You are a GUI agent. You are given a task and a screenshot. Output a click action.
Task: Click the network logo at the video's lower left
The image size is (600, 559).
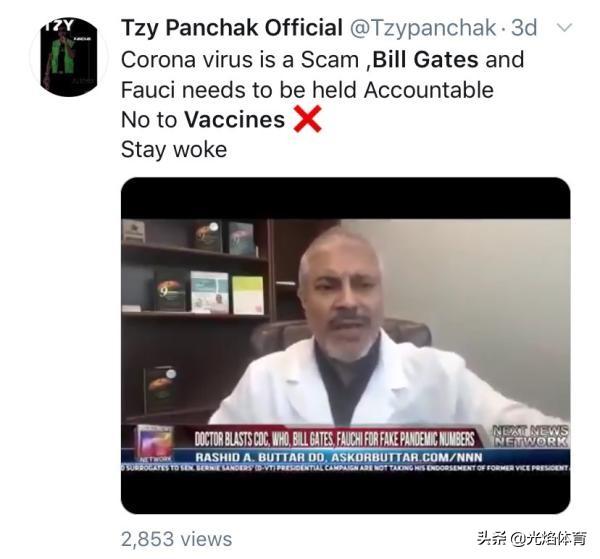pyautogui.click(x=155, y=443)
